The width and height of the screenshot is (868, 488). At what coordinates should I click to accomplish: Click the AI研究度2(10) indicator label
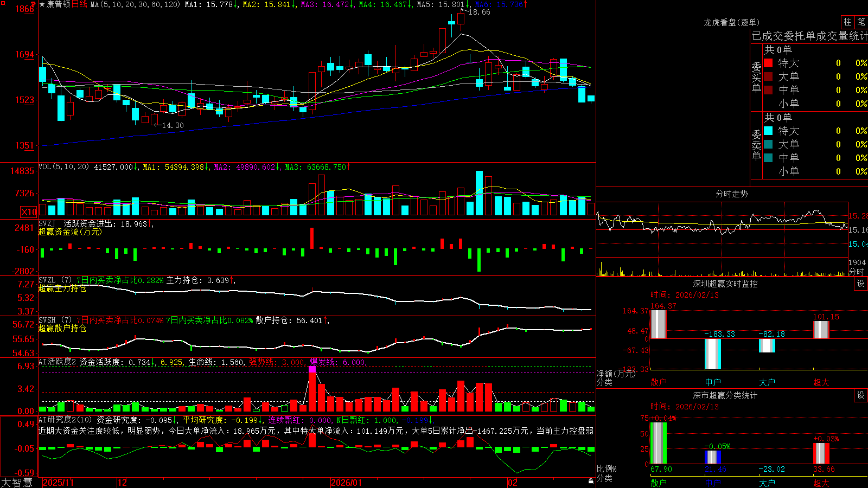click(65, 420)
